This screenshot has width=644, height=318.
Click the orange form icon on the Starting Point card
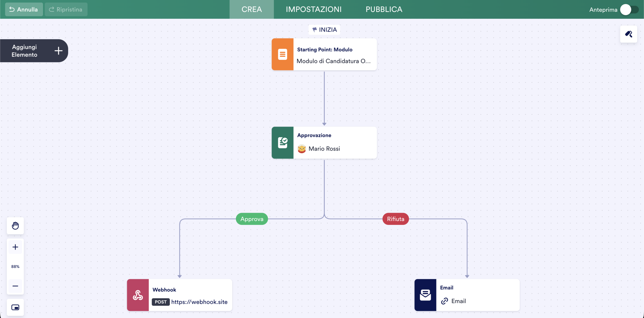283,54
